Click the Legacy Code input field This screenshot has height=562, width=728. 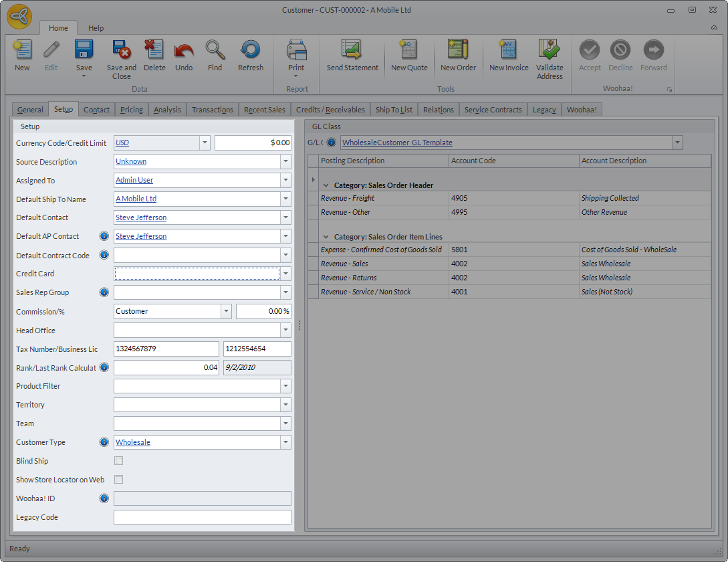click(x=202, y=517)
